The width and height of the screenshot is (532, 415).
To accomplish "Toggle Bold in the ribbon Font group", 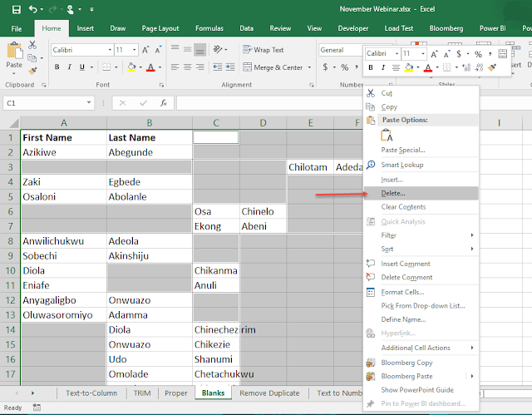I will 57,67.
